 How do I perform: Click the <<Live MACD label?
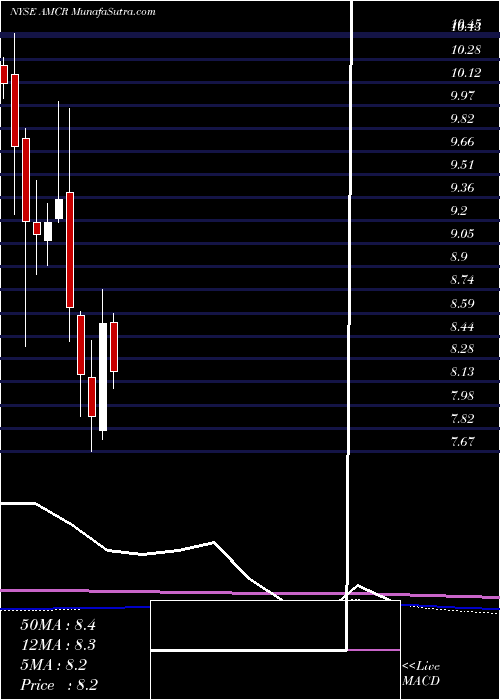pyautogui.click(x=421, y=674)
